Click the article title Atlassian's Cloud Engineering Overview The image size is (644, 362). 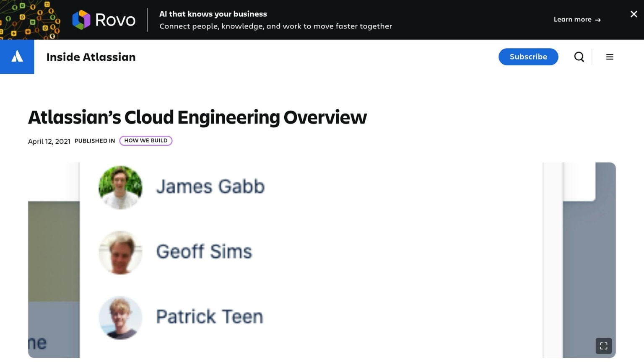pos(197,117)
